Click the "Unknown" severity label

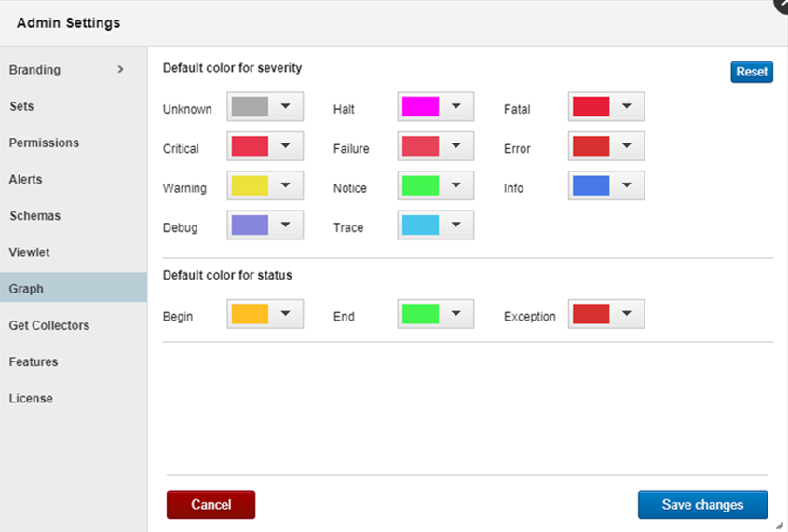(x=187, y=109)
